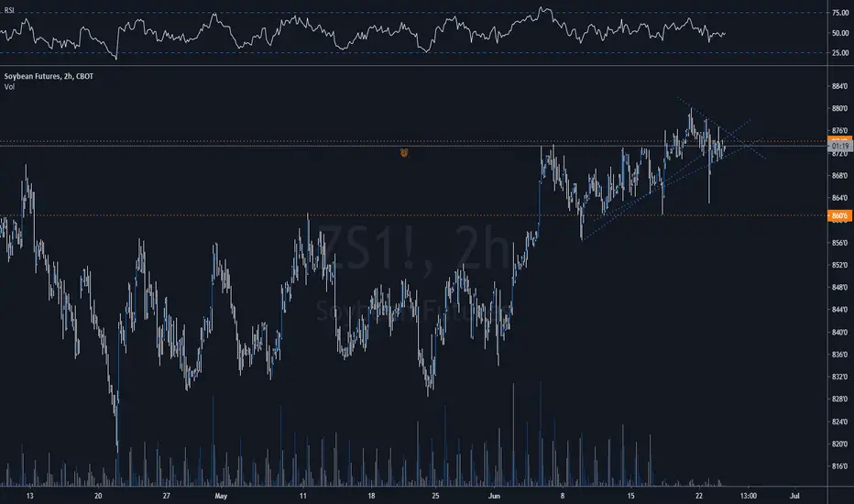Click the 864'0 price scale label

840,198
